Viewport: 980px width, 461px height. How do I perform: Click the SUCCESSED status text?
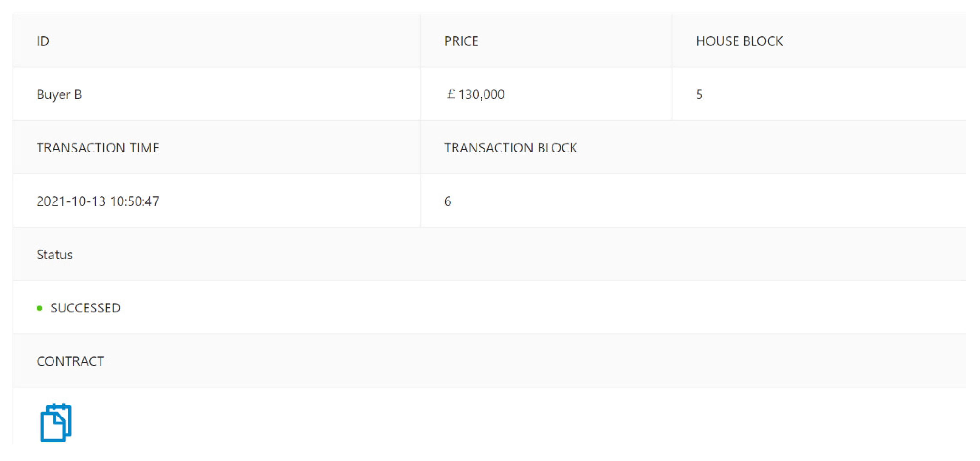[85, 308]
